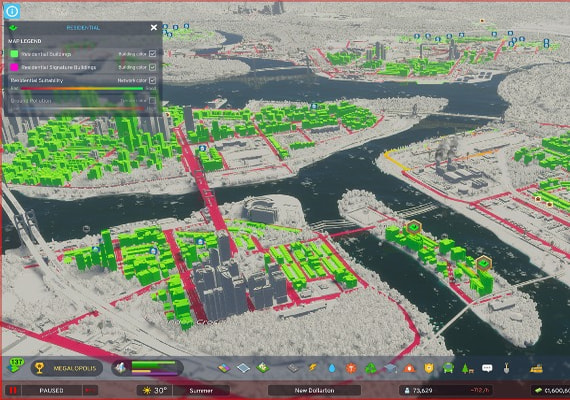Enable Ground Pollution terrain color checkbox
570x400 pixels.
[x=152, y=100]
